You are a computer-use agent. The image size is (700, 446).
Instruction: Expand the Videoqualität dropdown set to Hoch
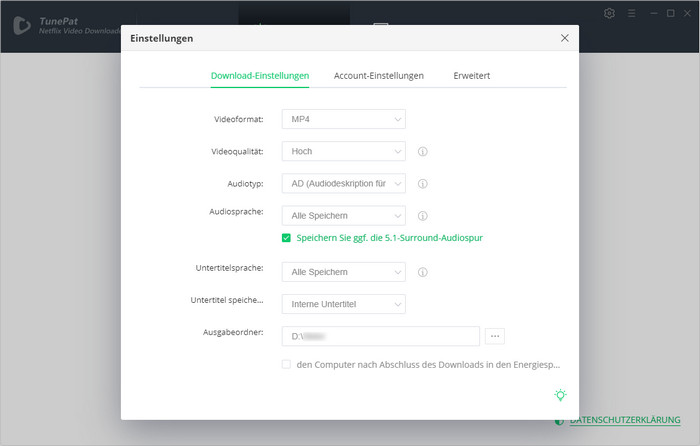point(343,152)
